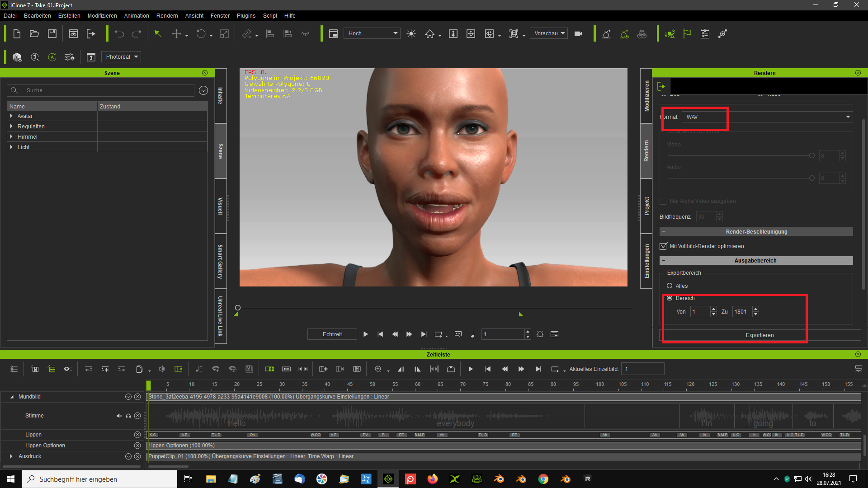The height and width of the screenshot is (488, 868).
Task: Open the Animation menu
Action: coord(137,16)
